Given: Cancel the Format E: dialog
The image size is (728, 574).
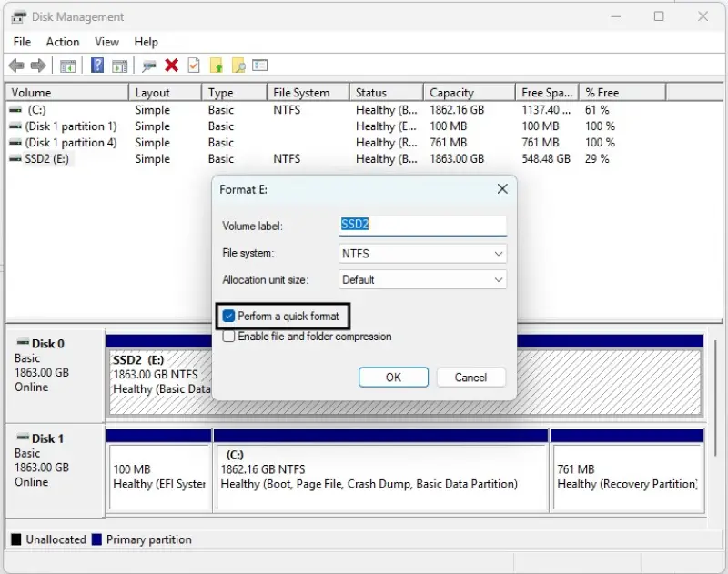Looking at the screenshot, I should [470, 377].
